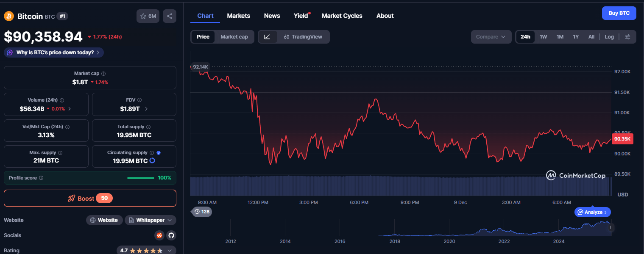The width and height of the screenshot is (644, 254).
Task: Switch to the Market Cycles tab
Action: click(342, 16)
